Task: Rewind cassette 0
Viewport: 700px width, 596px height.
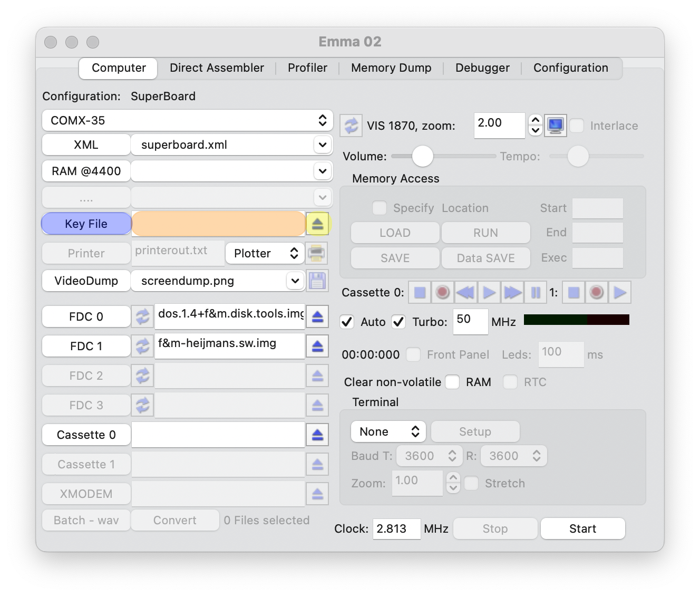Action: pos(466,292)
